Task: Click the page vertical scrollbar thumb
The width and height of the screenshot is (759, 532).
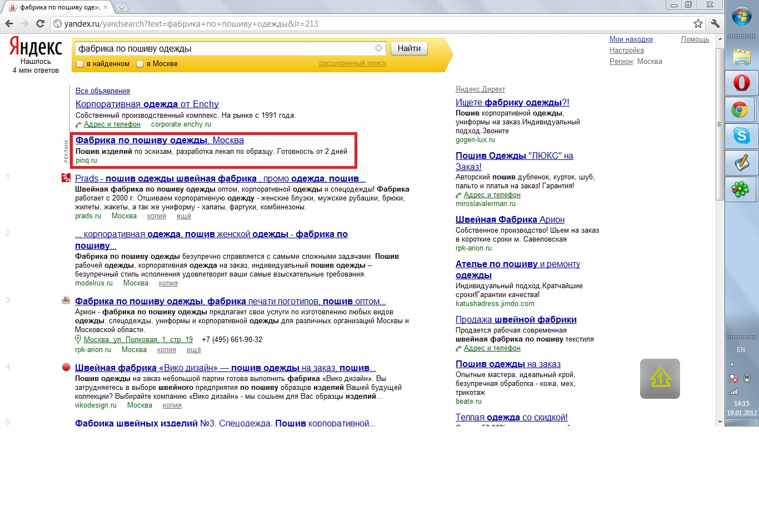Action: [720, 123]
